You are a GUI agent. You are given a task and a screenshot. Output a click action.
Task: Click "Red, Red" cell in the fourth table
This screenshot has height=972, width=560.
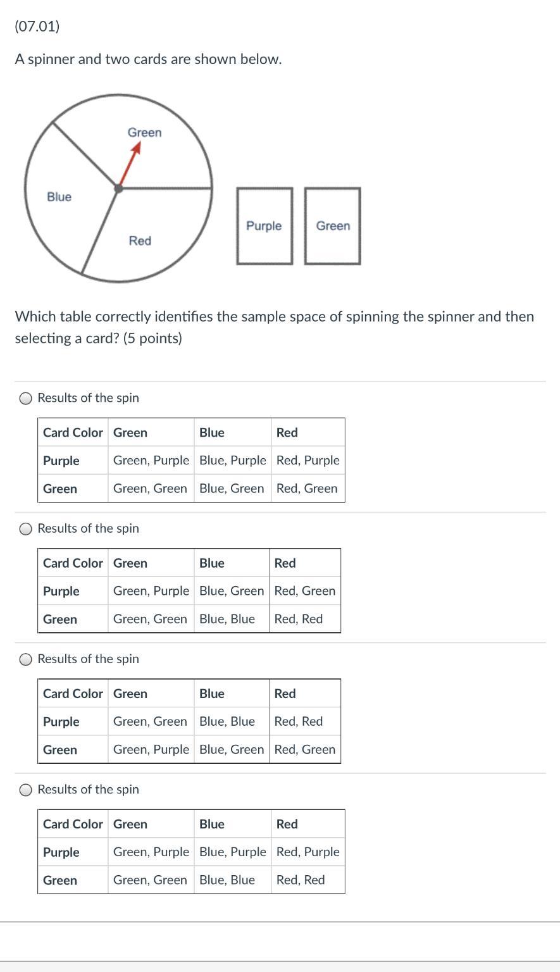point(301,880)
